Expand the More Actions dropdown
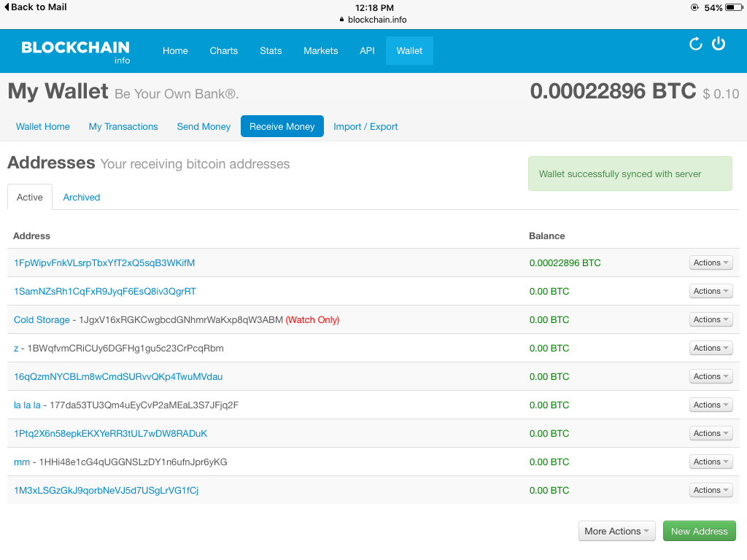This screenshot has height=560, width=747. (617, 531)
